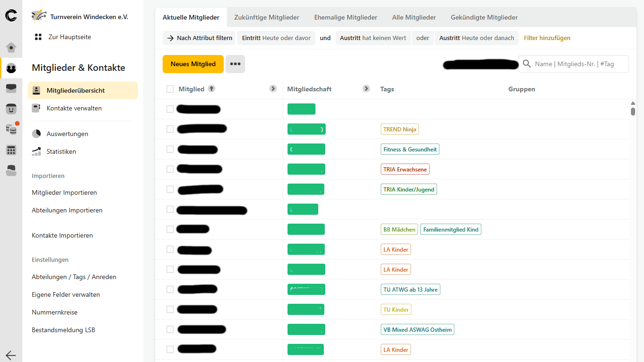
Task: Open the Auswertungen pie chart icon
Action: click(36, 134)
